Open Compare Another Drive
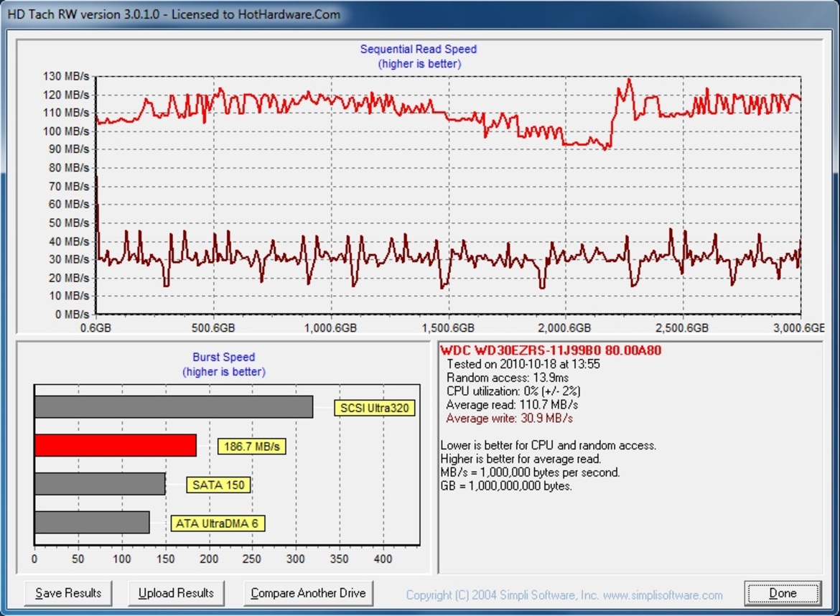This screenshot has width=840, height=616. click(308, 593)
